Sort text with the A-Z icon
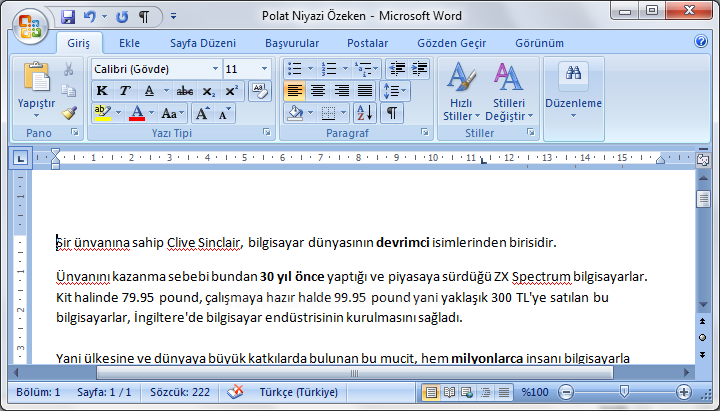The height and width of the screenshot is (411, 720). [365, 113]
